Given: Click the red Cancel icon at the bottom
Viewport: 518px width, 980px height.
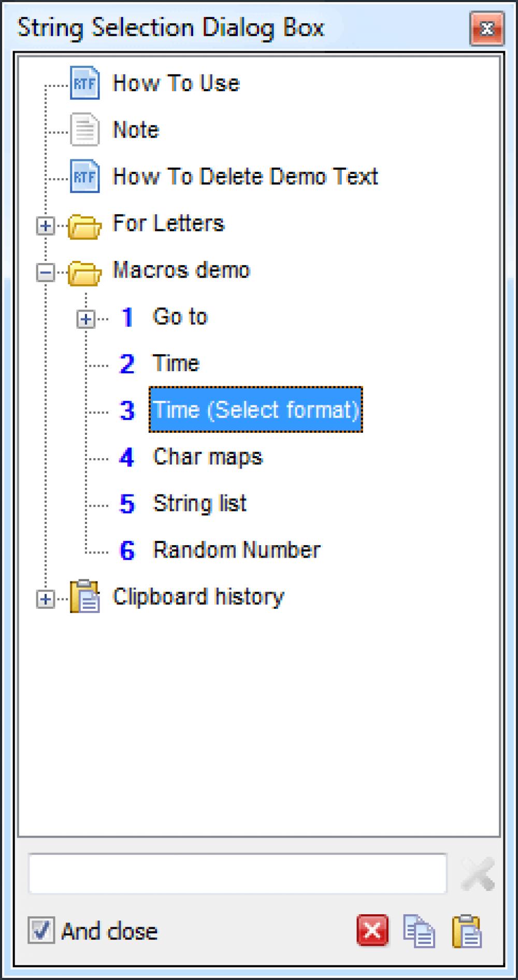Looking at the screenshot, I should click(x=372, y=930).
